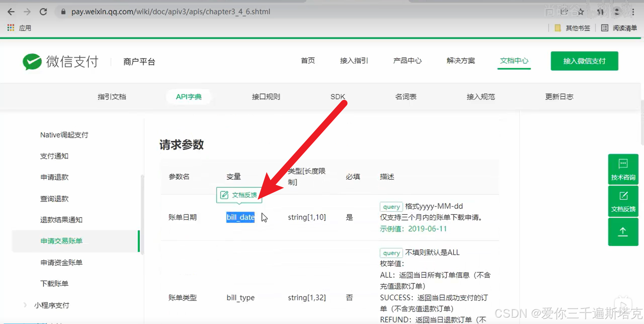Open 下载账单 in the sidebar
The width and height of the screenshot is (644, 324).
(54, 283)
